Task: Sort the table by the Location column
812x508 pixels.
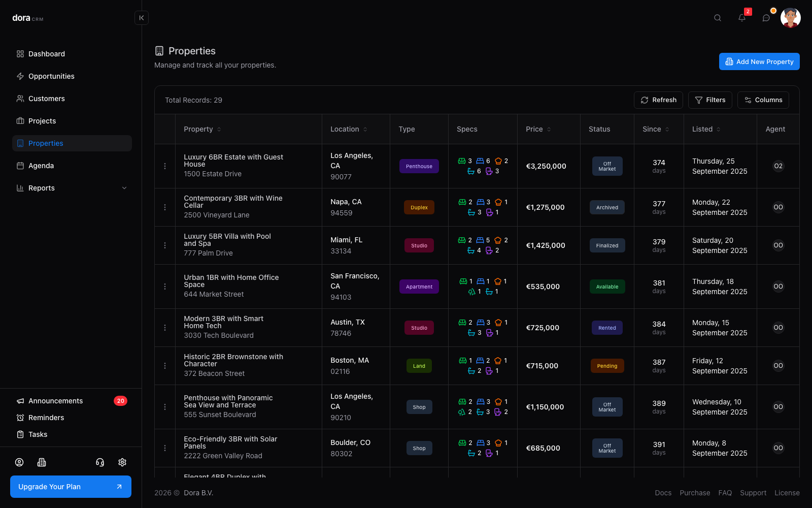Action: 349,129
